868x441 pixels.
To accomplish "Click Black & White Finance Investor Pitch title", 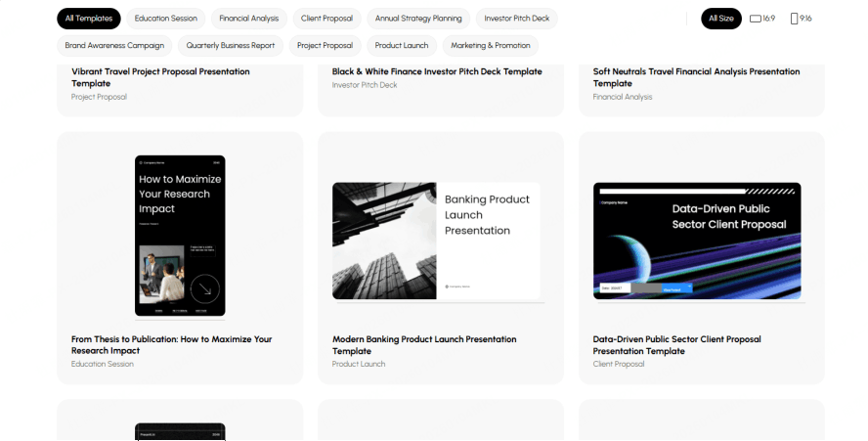I will click(436, 71).
